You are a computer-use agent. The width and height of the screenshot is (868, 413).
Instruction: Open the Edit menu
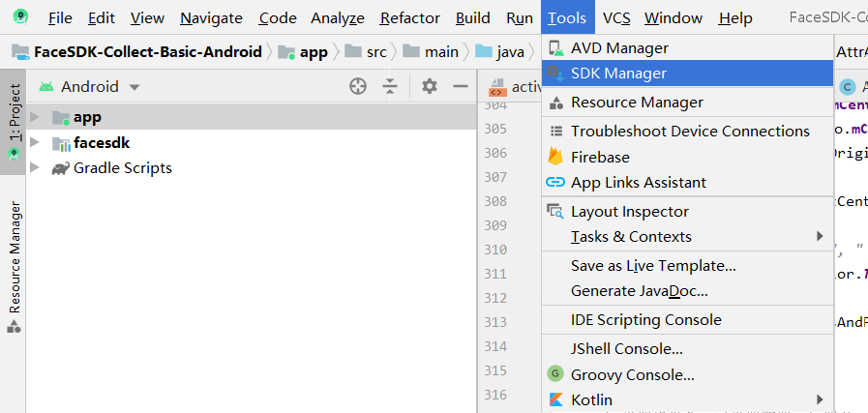tap(102, 18)
